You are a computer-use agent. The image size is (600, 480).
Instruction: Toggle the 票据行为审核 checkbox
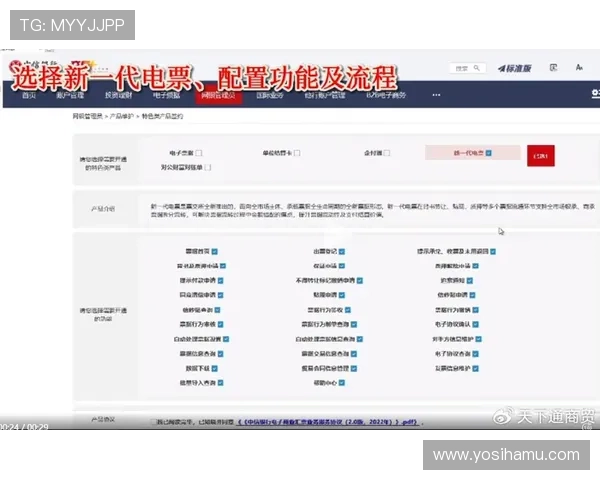point(221,325)
